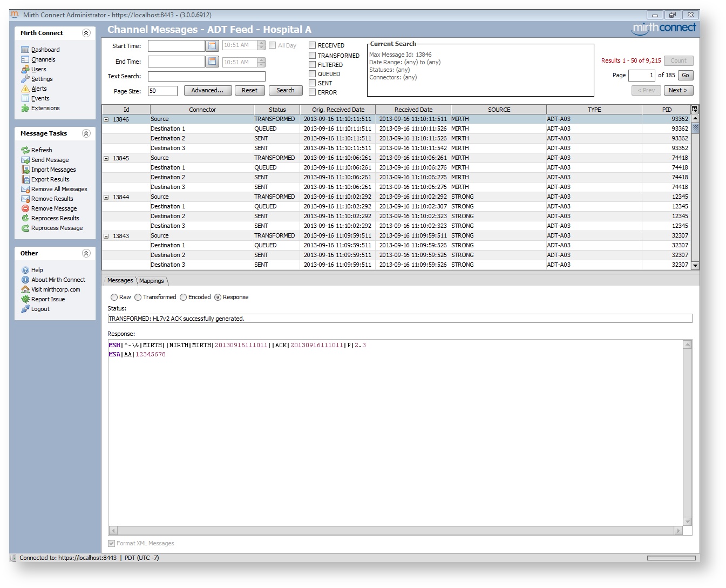Click the Response pane horizontal scrollbar
The image size is (726, 588).
(x=396, y=531)
